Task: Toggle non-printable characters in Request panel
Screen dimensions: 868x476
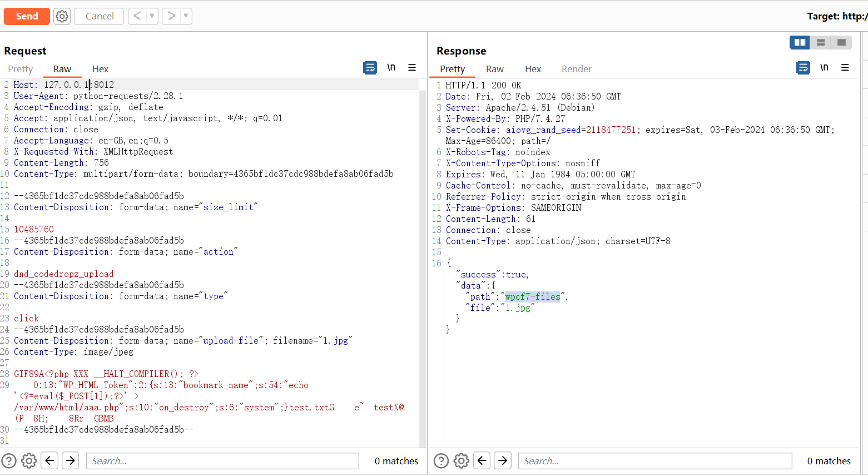Action: click(391, 68)
